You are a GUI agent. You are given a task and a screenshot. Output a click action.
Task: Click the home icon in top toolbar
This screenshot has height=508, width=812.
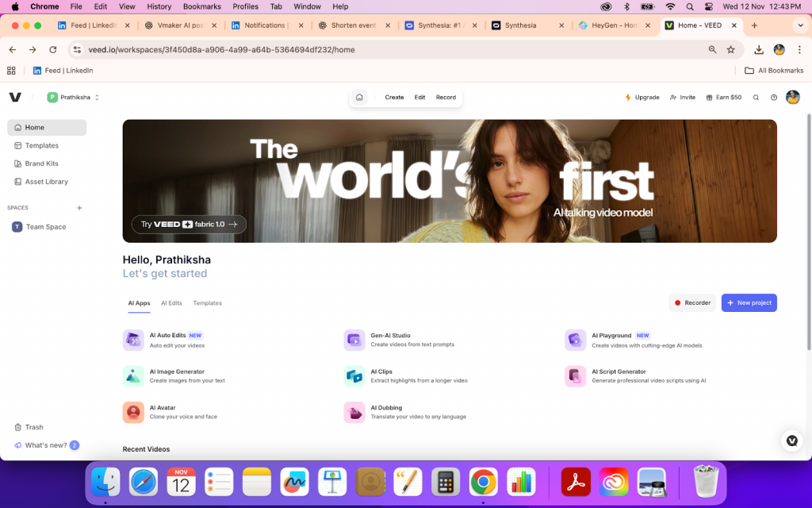[359, 98]
